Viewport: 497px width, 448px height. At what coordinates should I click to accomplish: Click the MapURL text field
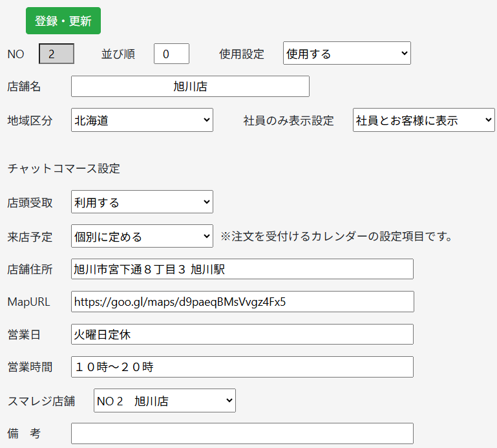242,301
